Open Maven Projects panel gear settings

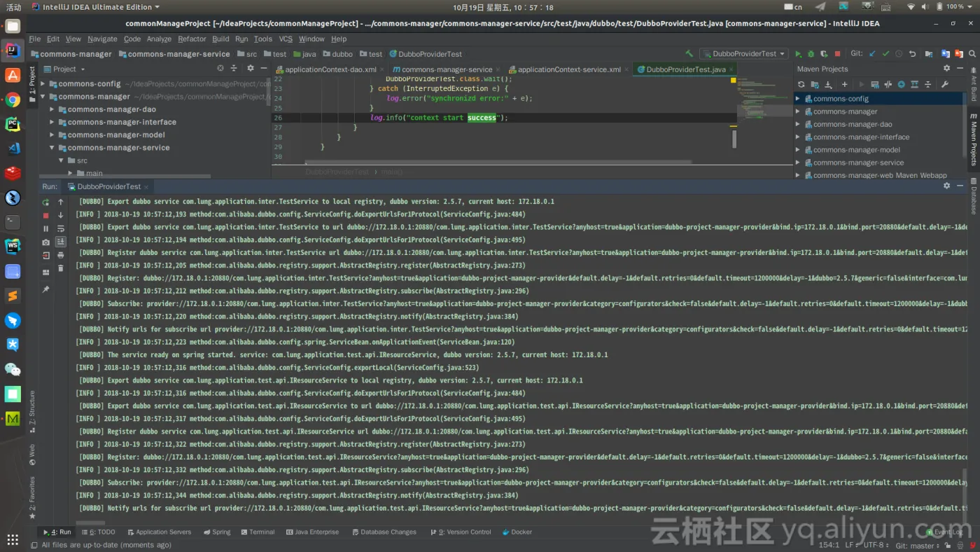click(947, 69)
